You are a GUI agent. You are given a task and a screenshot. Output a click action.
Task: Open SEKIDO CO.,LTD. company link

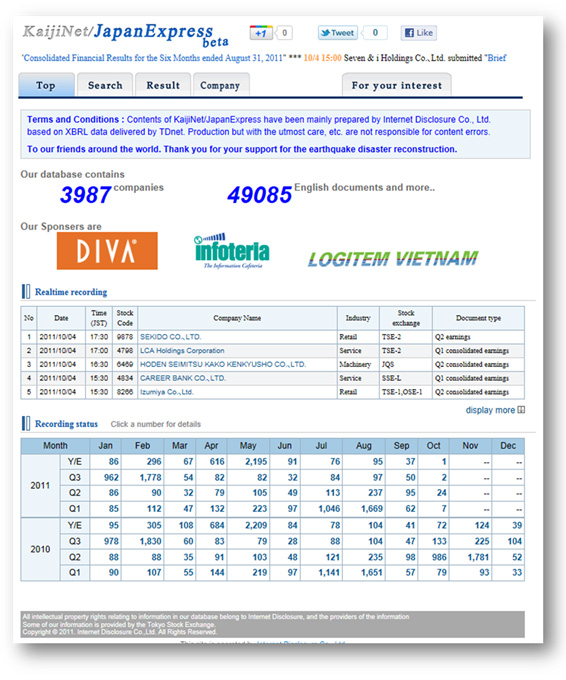click(170, 337)
